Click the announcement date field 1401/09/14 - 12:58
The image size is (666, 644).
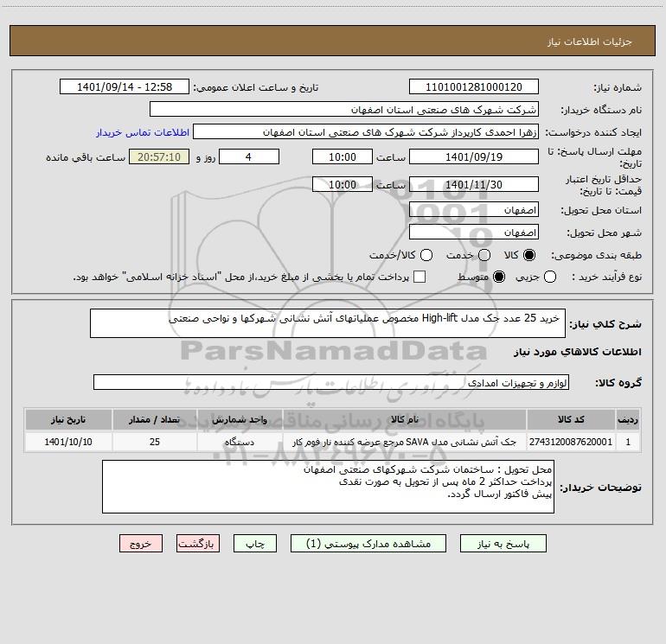pyautogui.click(x=125, y=86)
